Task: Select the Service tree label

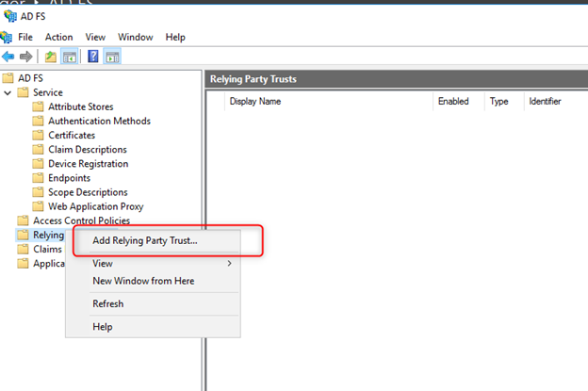Action: [48, 92]
